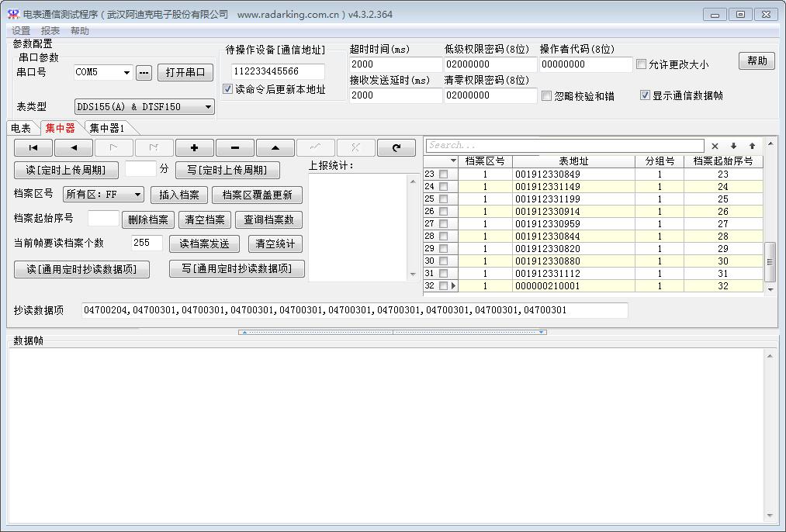
Task: Switch to the 电表 tab
Action: [21, 128]
